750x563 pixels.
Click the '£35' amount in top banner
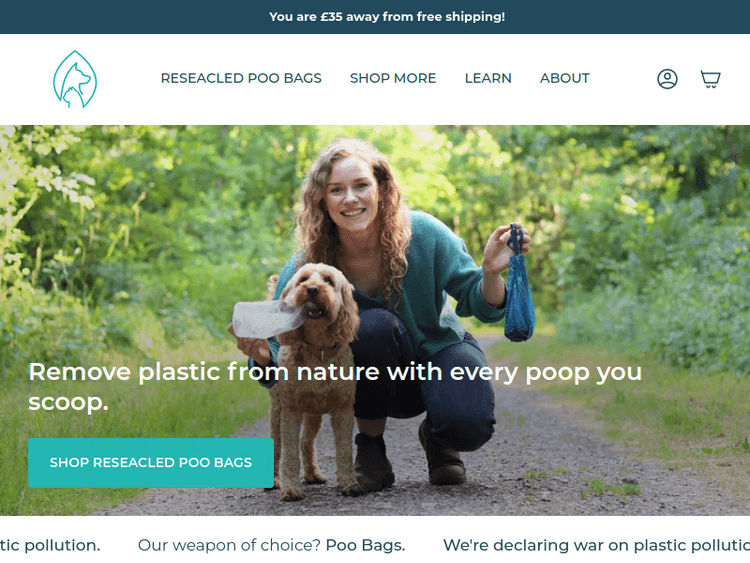(x=331, y=17)
